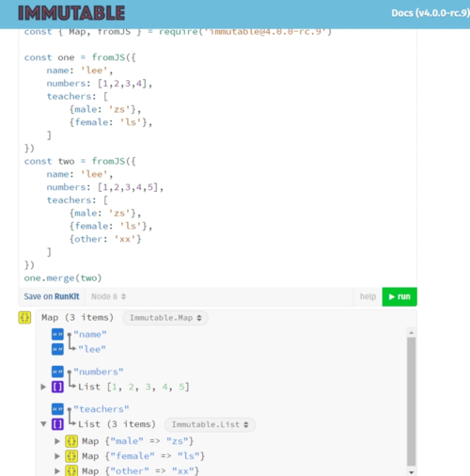Click the purple List icon for teachers

(57, 424)
